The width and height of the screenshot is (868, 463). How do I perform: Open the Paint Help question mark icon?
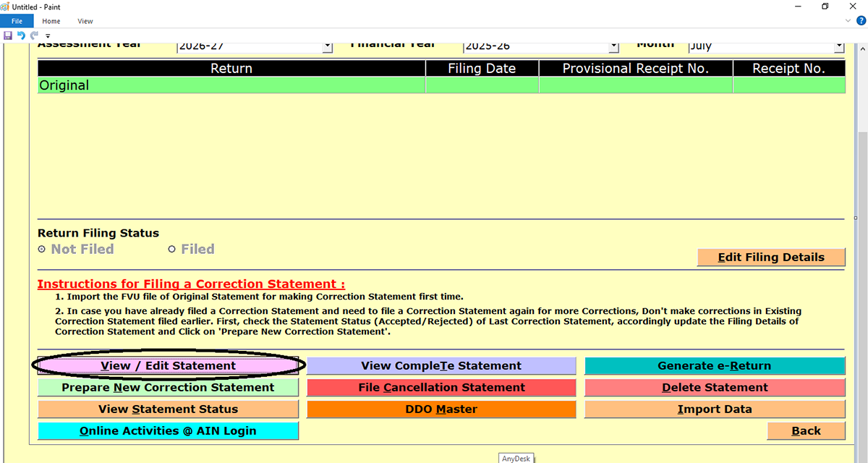861,21
